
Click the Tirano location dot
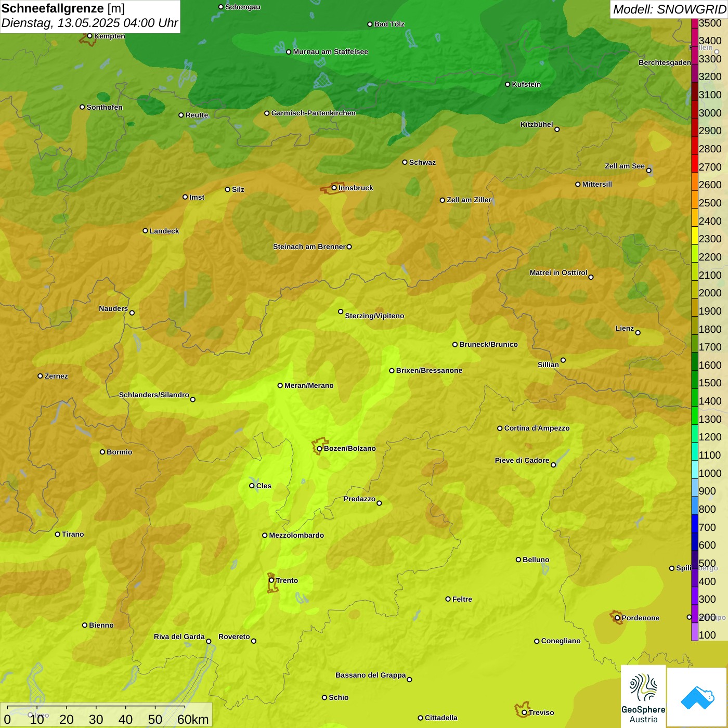[58, 534]
